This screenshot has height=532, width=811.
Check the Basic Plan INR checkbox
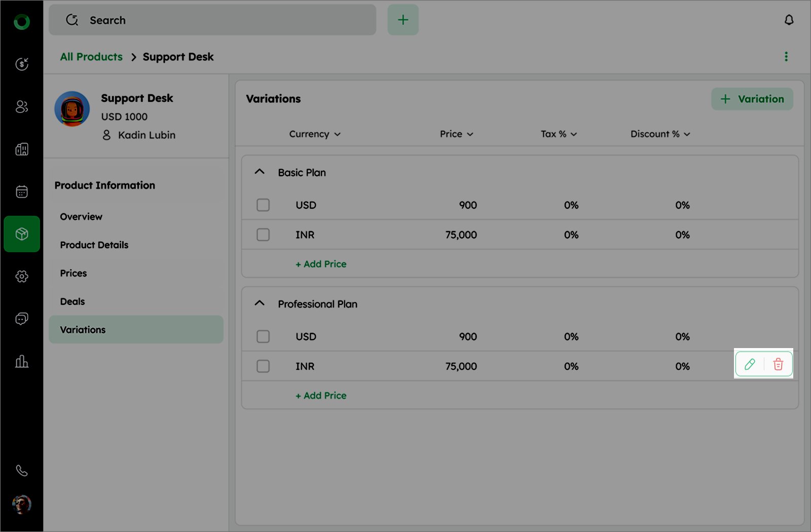(263, 235)
